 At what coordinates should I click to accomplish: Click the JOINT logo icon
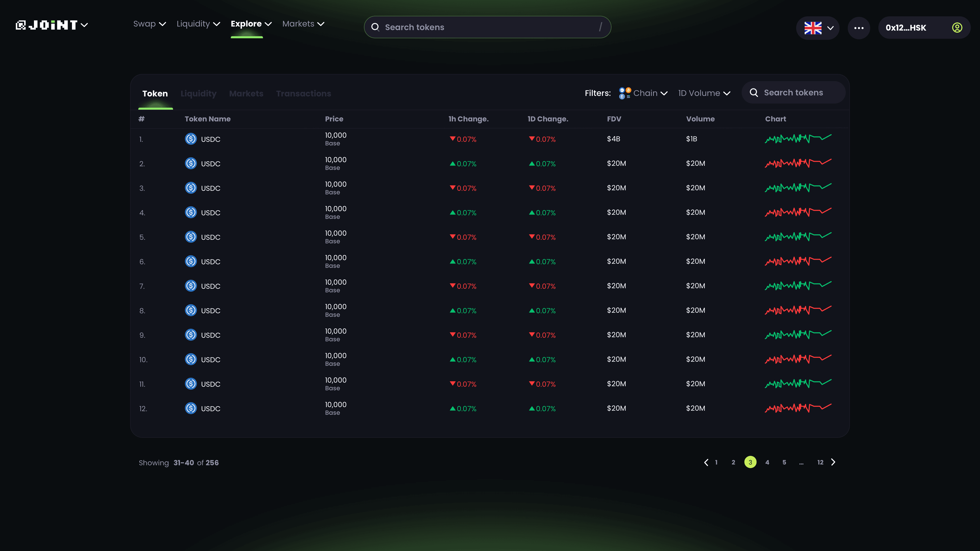click(x=20, y=25)
